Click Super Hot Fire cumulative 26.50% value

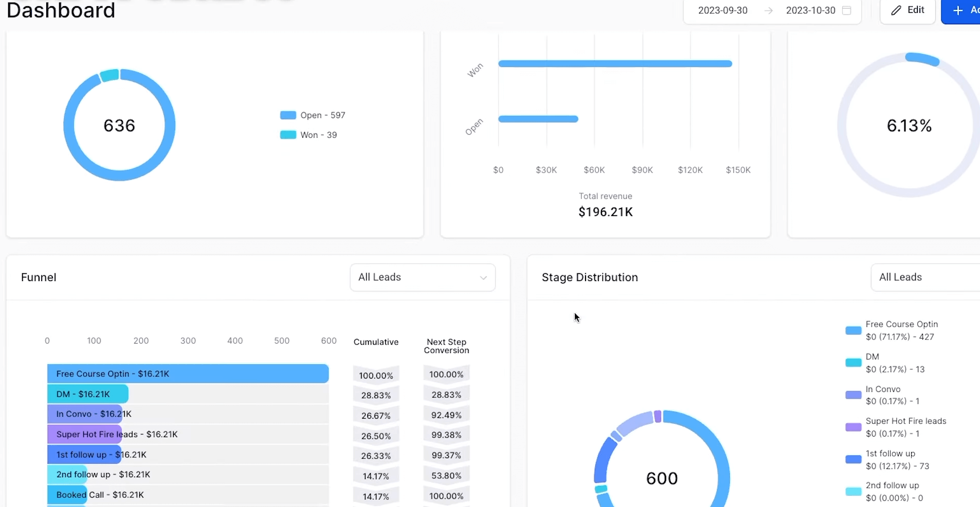376,436
